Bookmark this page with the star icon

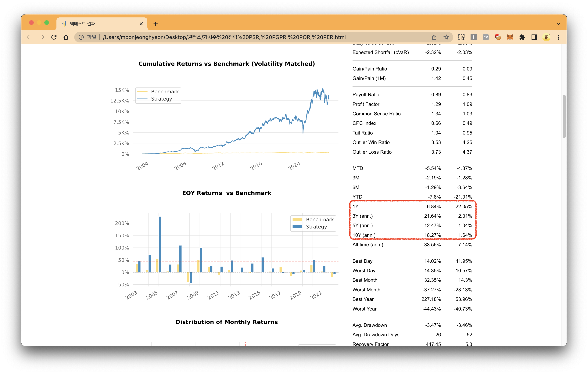pos(446,37)
